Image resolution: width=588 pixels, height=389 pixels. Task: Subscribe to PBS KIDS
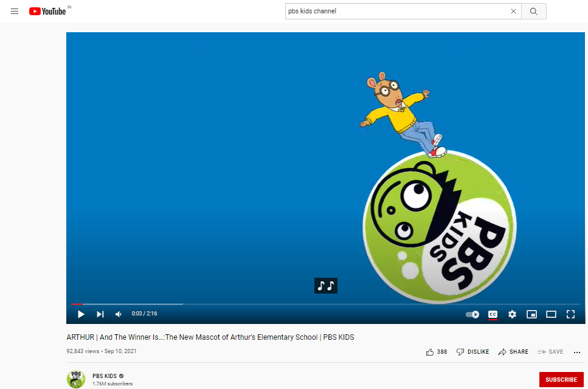pyautogui.click(x=561, y=380)
